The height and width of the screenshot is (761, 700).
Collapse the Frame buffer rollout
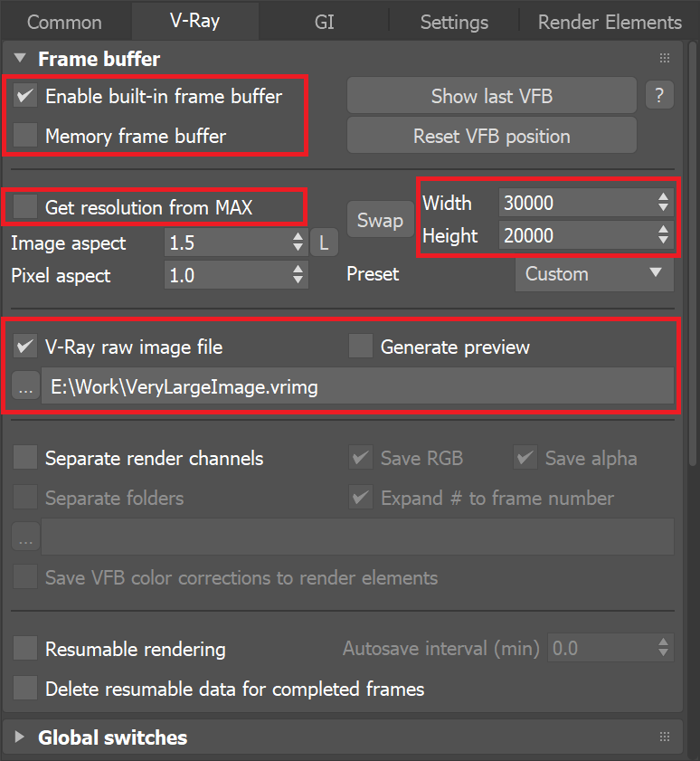(x=20, y=58)
